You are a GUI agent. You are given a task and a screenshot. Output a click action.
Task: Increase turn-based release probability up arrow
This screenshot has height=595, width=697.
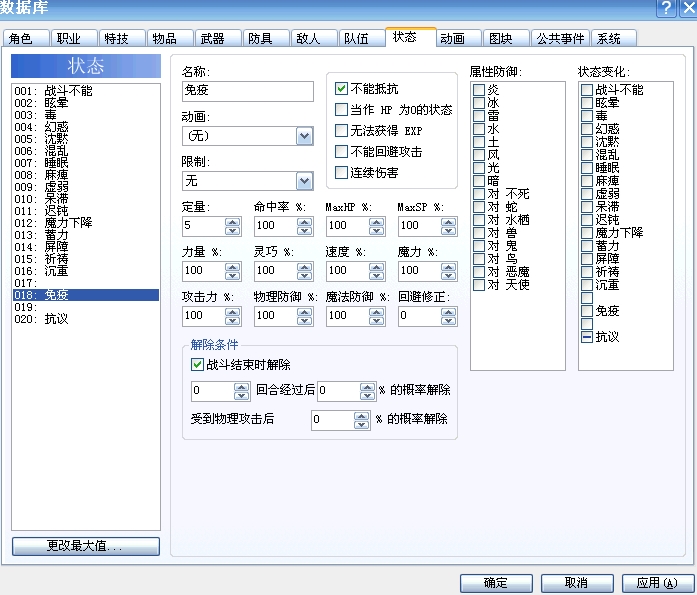367,387
